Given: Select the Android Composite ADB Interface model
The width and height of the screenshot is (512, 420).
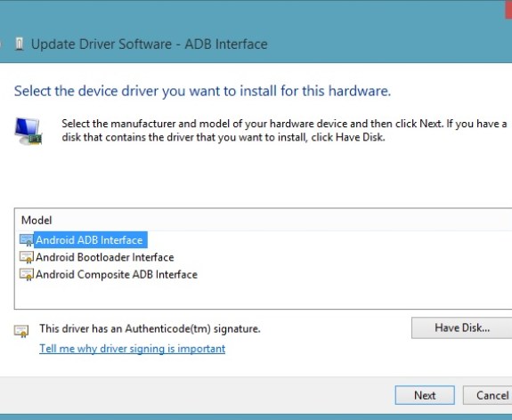Looking at the screenshot, I should point(117,275).
